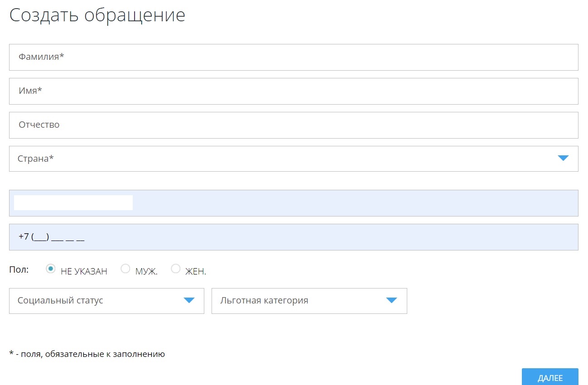
Task: Focus the Имя text field
Action: [x=294, y=91]
